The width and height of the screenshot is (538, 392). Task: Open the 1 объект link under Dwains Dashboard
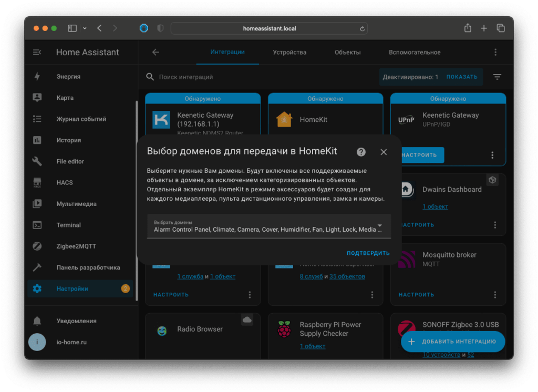(435, 207)
